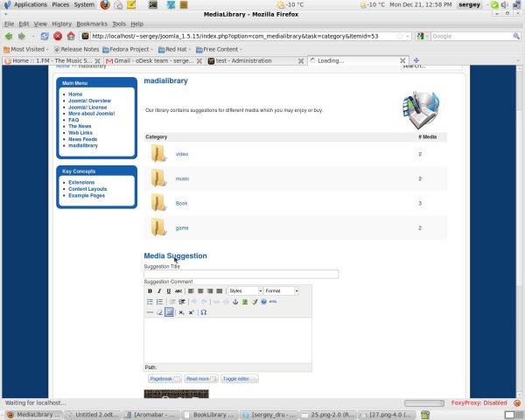Click the Suggestion Title input field
The height and width of the screenshot is (420, 525).
(x=241, y=274)
